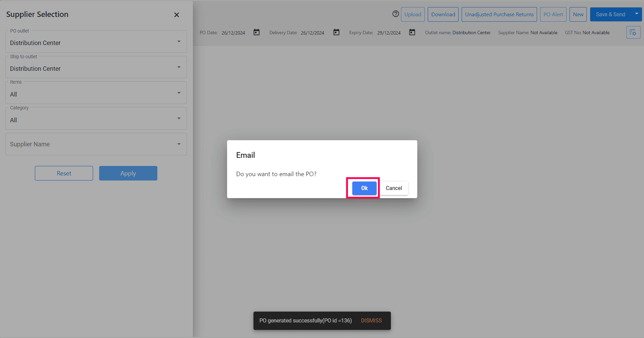This screenshot has height=338, width=644.
Task: Click the 'GST No: Not Available' text
Action: 587,33
